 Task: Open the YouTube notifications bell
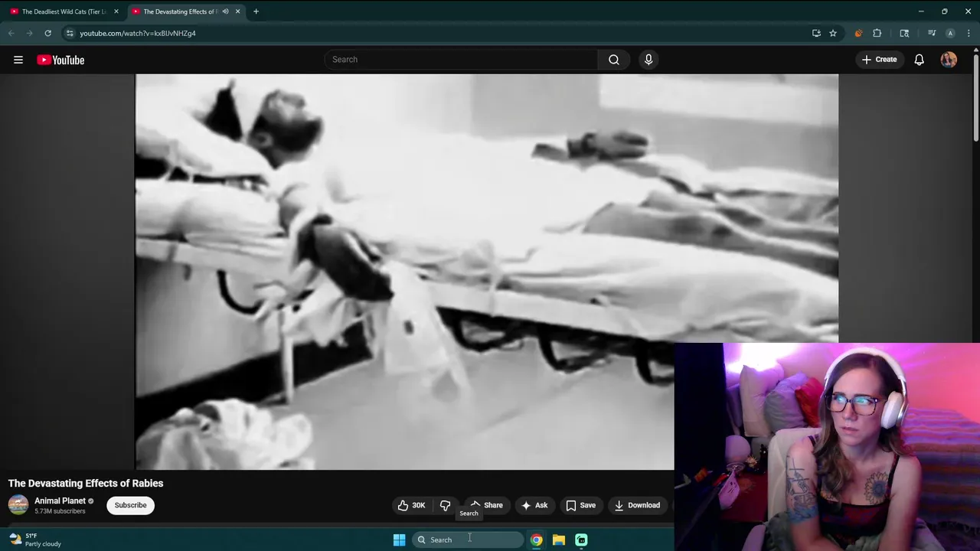click(x=920, y=60)
